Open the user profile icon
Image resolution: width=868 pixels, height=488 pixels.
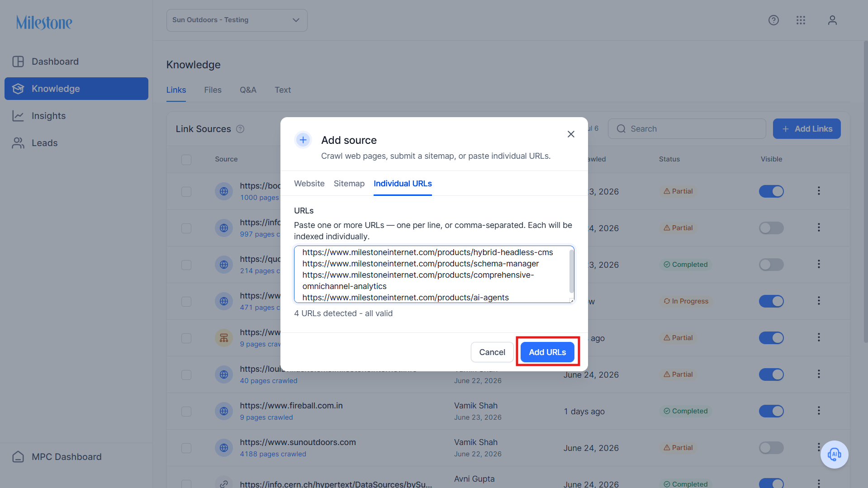click(832, 20)
